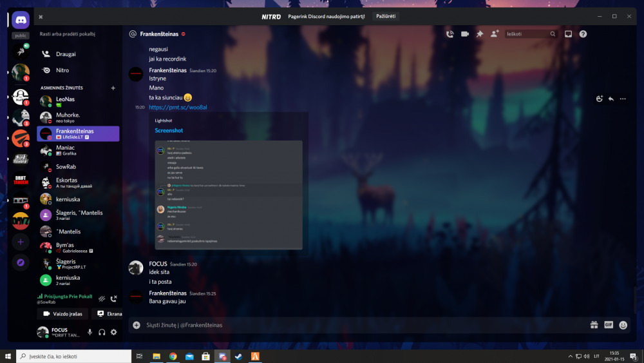Start a voice call with Frankenšteinas

pyautogui.click(x=450, y=34)
